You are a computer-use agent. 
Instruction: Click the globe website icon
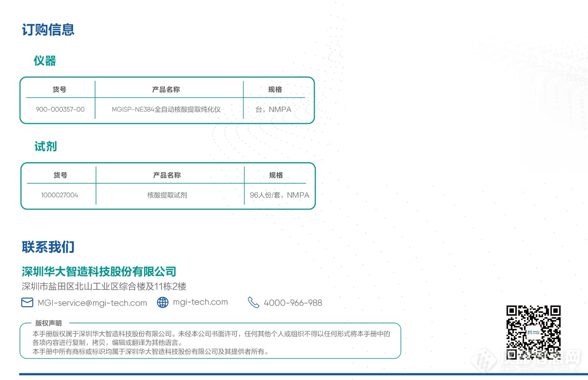[162, 302]
